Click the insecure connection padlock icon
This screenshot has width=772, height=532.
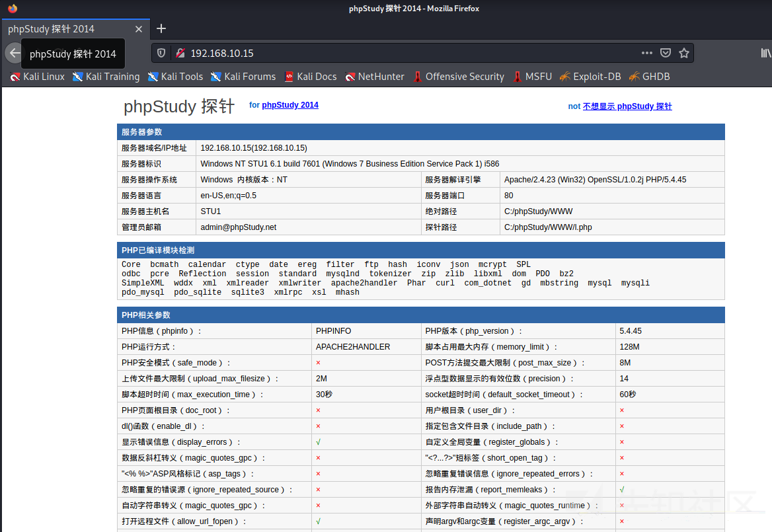pyautogui.click(x=180, y=53)
